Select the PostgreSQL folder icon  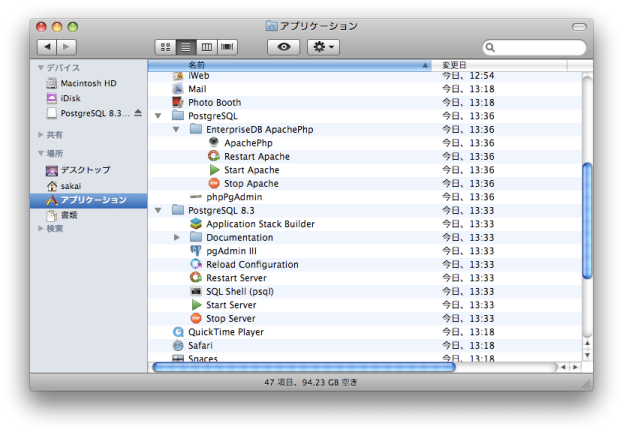[x=178, y=116]
